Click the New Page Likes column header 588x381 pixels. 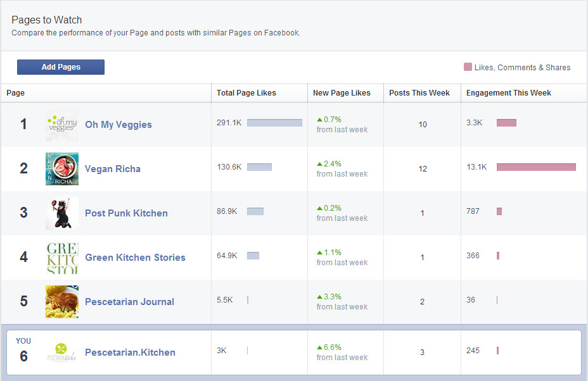[x=342, y=93]
